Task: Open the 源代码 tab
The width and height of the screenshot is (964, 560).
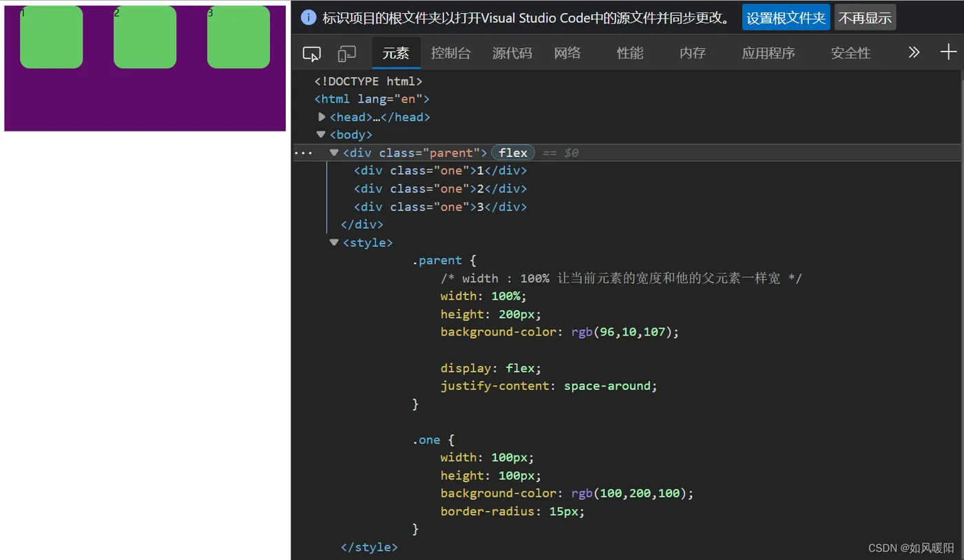Action: 512,53
